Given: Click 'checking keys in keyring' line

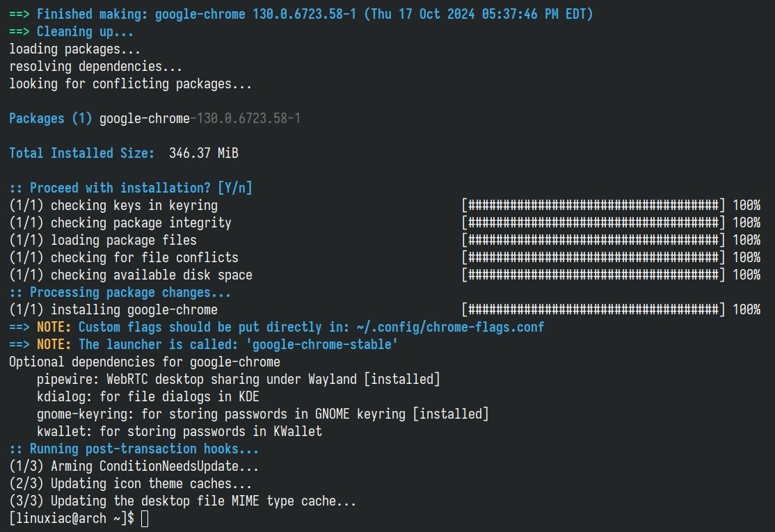Looking at the screenshot, I should [113, 205].
